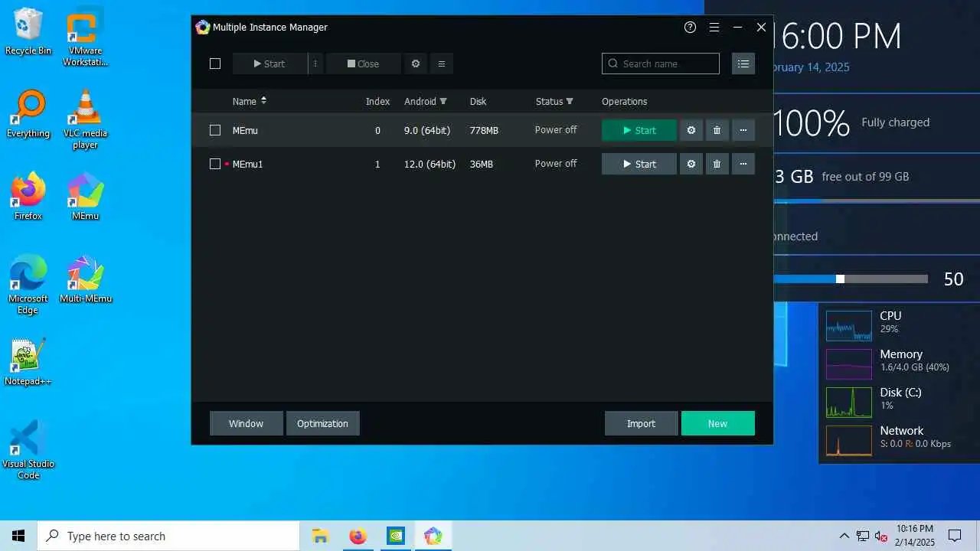Open VMware Workstation desktop shortcut
980x551 pixels.
[85, 37]
